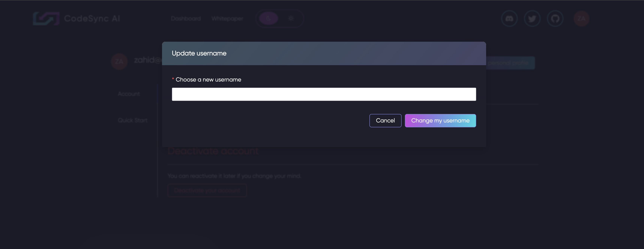Click the Deactivate account heading
Screen dimensions: 644x249
[213, 151]
